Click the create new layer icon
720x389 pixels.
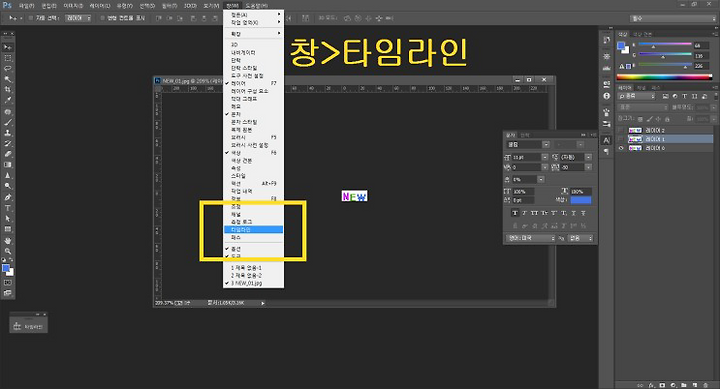click(695, 385)
